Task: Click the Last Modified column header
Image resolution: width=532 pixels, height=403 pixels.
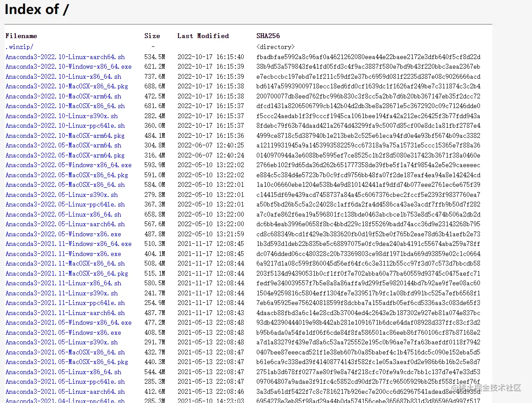Action: pyautogui.click(x=203, y=36)
